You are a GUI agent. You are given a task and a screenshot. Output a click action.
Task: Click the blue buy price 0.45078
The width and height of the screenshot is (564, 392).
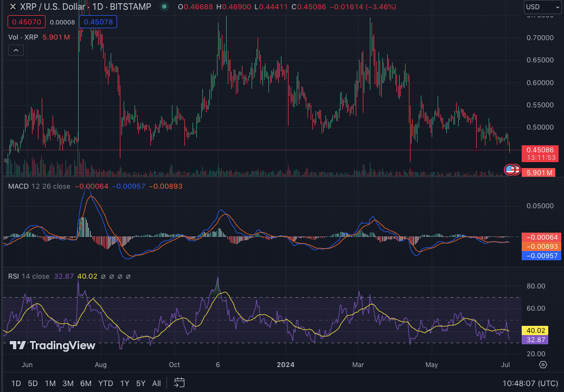[x=98, y=22]
